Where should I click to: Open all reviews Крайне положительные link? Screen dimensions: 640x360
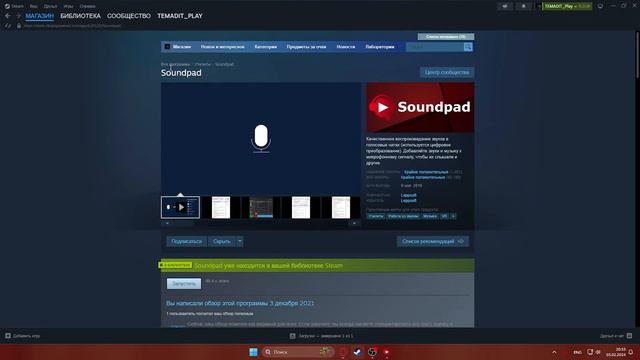423,178
